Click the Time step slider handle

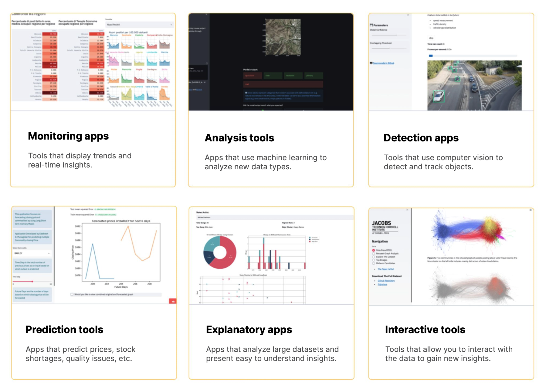point(32,282)
